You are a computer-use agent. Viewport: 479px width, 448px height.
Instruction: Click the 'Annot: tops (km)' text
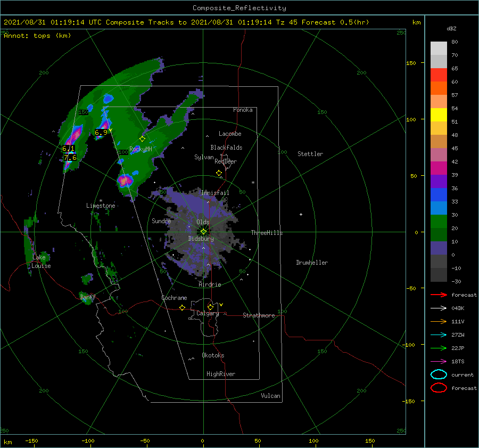pos(37,36)
